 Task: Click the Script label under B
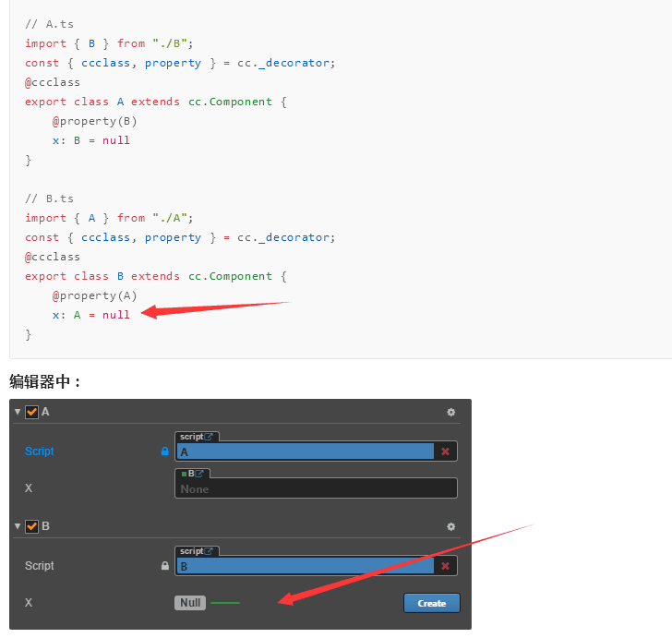coord(40,566)
